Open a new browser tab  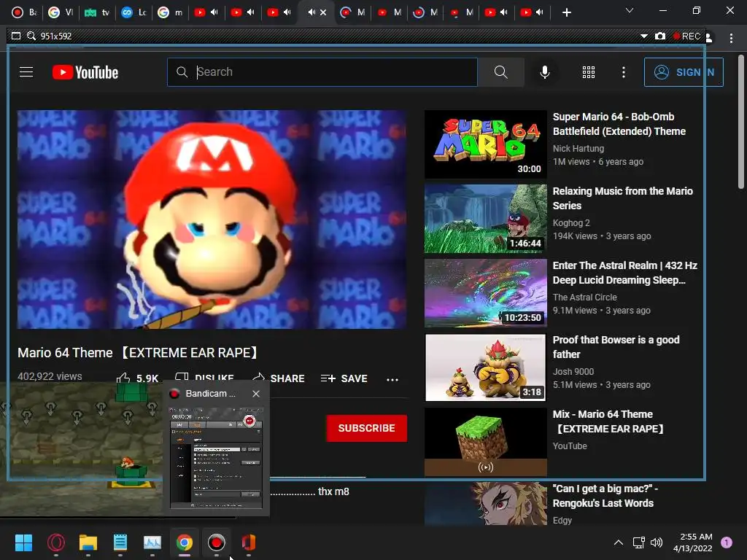[x=566, y=12]
